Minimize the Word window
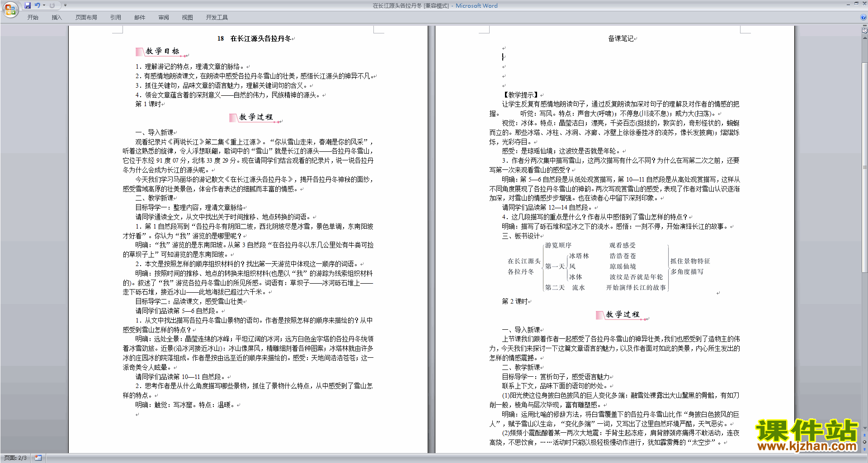Screen dimensions: 868x463 (x=848, y=4)
